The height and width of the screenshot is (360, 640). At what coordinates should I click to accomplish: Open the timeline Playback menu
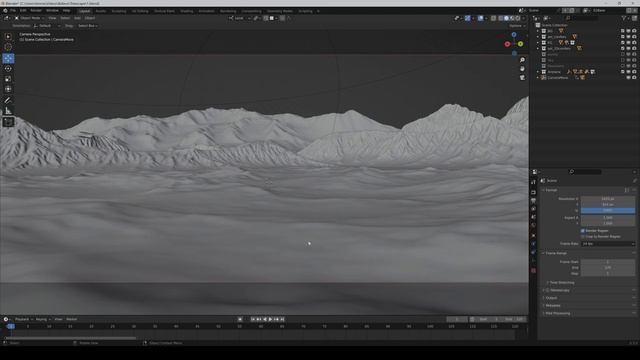click(24, 320)
